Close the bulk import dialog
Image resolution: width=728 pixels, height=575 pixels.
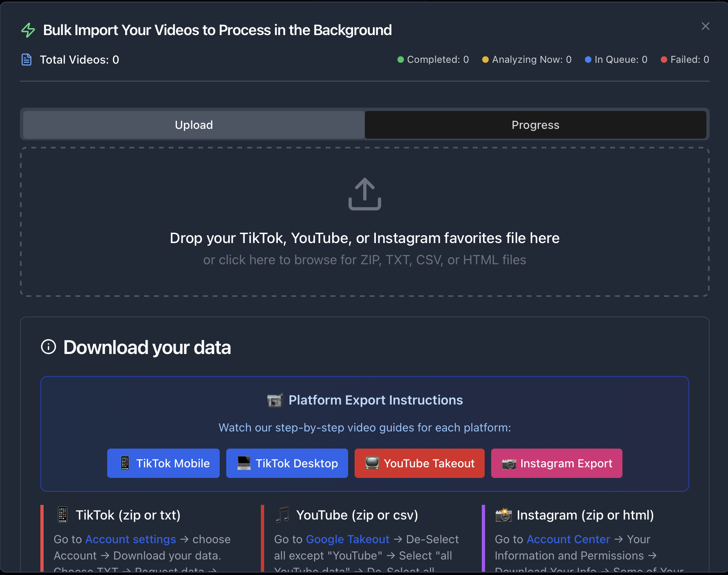click(706, 26)
